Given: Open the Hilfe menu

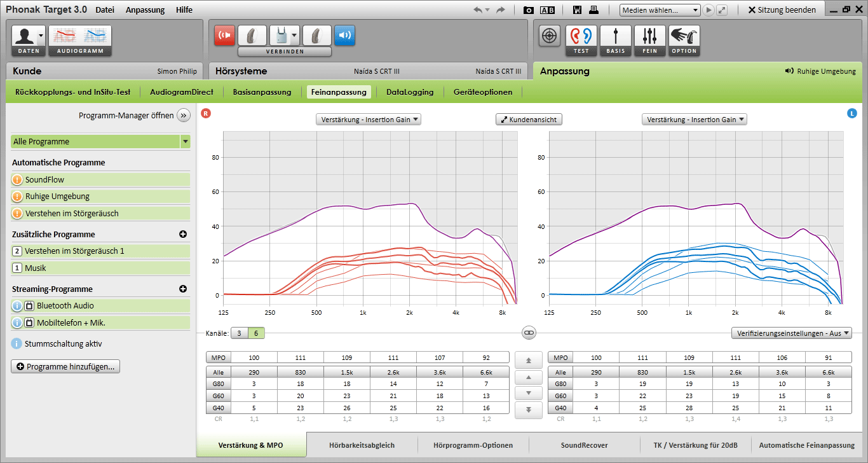Looking at the screenshot, I should pyautogui.click(x=184, y=10).
